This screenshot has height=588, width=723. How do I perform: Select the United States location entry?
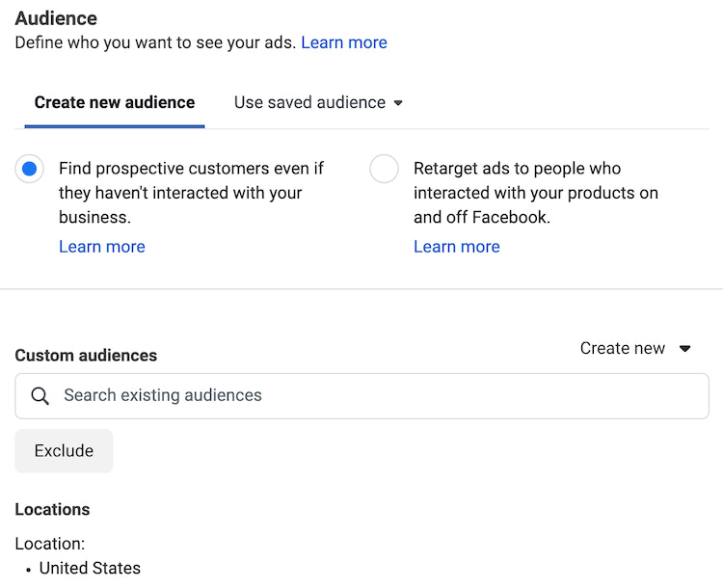(x=90, y=569)
